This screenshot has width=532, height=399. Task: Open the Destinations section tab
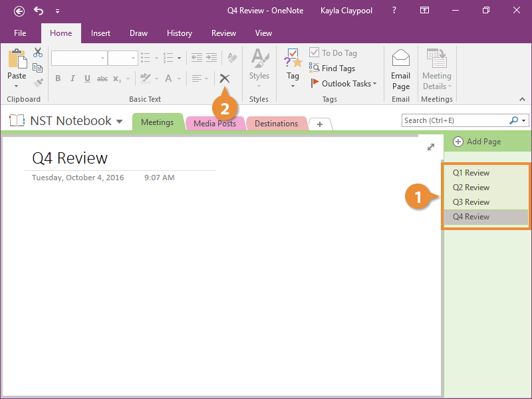pos(276,124)
